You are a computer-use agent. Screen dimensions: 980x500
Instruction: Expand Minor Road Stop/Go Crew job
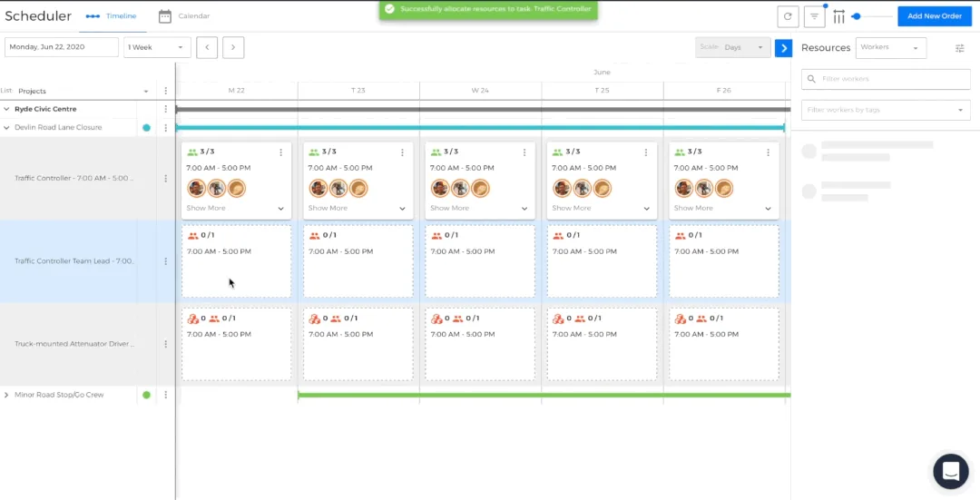7,395
